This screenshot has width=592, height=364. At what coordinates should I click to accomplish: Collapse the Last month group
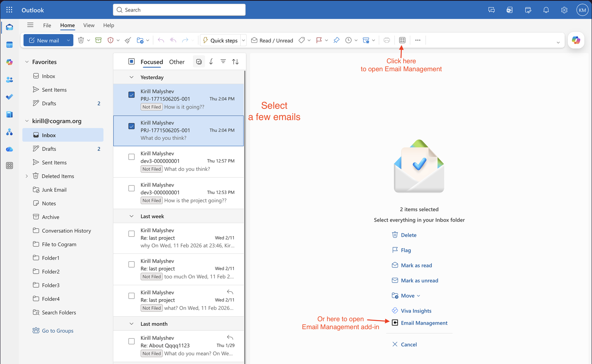click(132, 324)
